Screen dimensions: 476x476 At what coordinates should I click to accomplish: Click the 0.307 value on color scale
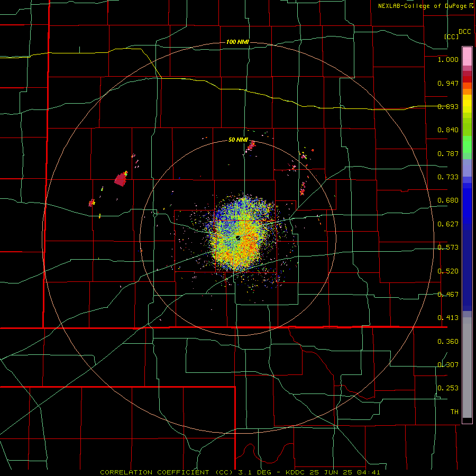[x=448, y=365]
